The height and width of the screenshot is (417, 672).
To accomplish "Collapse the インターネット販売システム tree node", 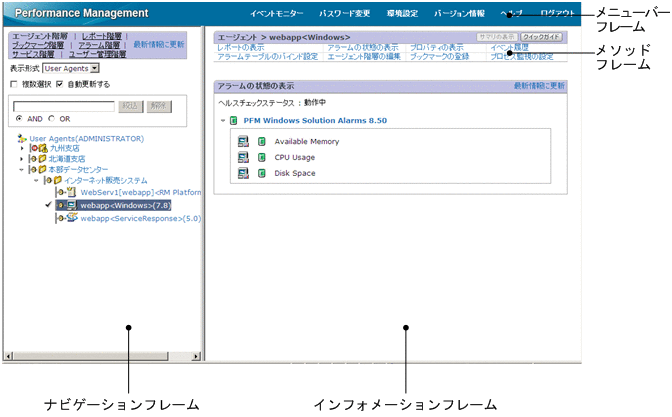I will tap(36, 180).
